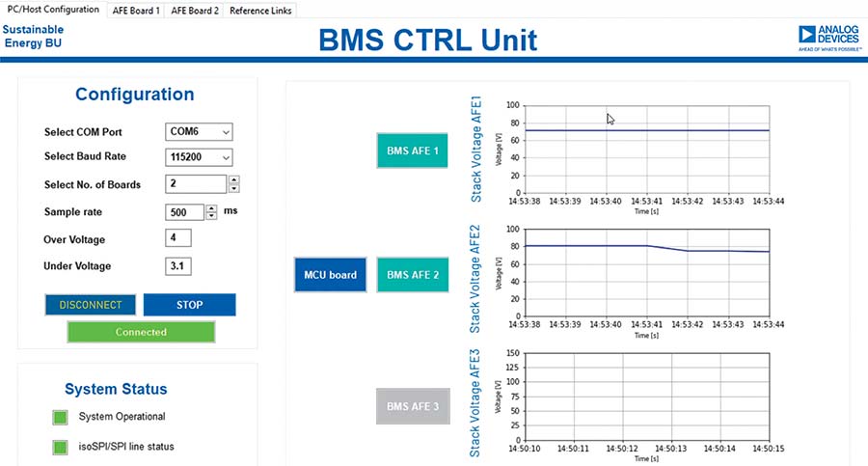Decrement the Sample rate with down arrow
Viewport: 868px width, 466px height.
click(x=211, y=216)
